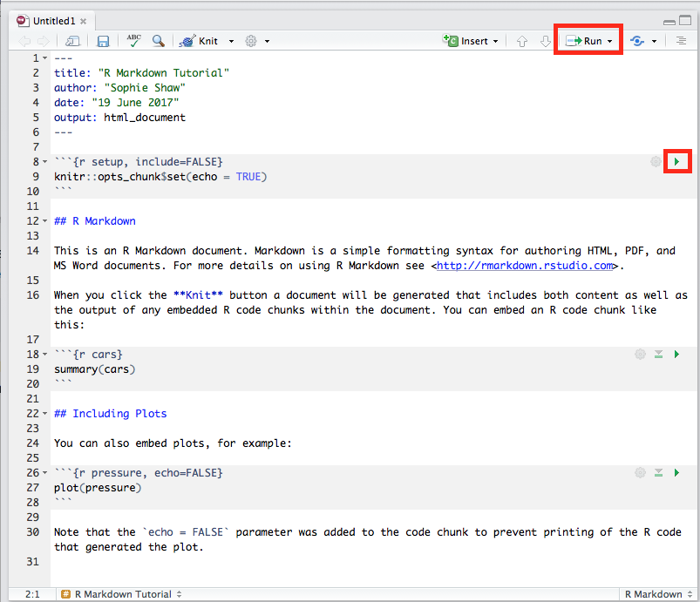Open Insert chunk dropdown arrow
Viewport: 700px width, 602px height.
495,41
